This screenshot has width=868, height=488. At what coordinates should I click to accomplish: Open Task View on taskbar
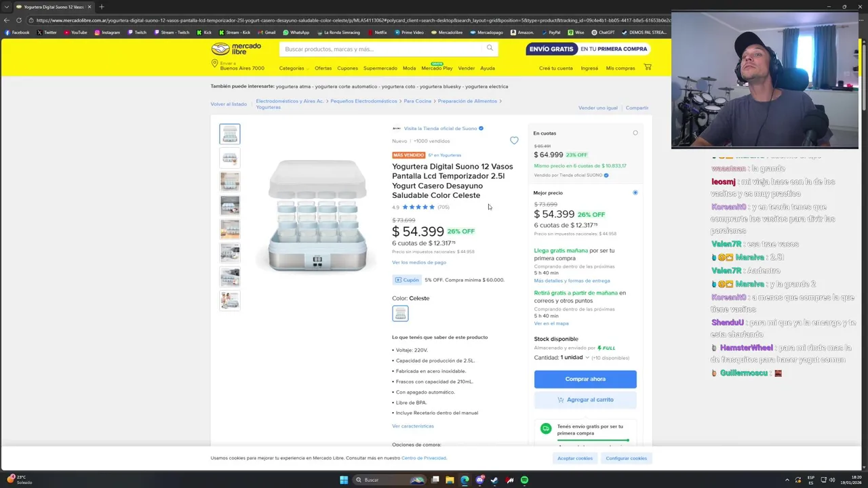(x=435, y=480)
